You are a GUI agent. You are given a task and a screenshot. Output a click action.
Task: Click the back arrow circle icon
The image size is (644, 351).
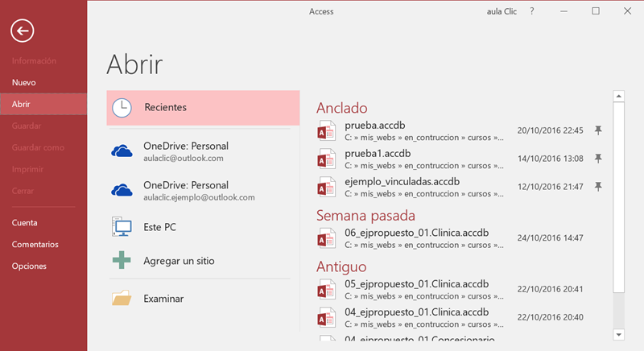tap(23, 31)
